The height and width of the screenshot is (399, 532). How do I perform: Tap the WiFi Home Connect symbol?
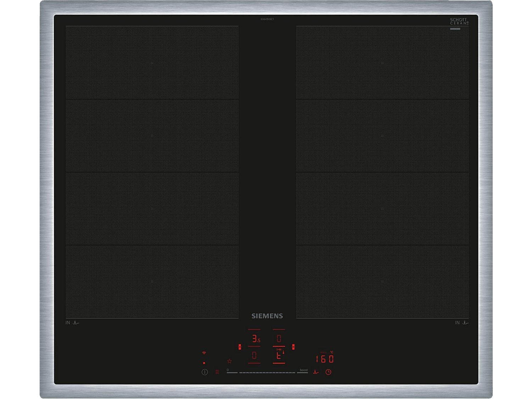click(204, 353)
